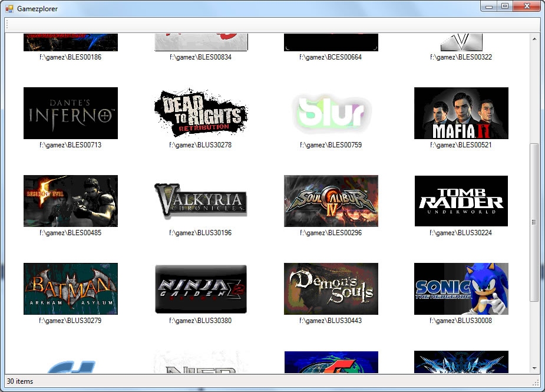Click the Gamezplorer title bar icon
545x392 pixels.
(x=9, y=9)
